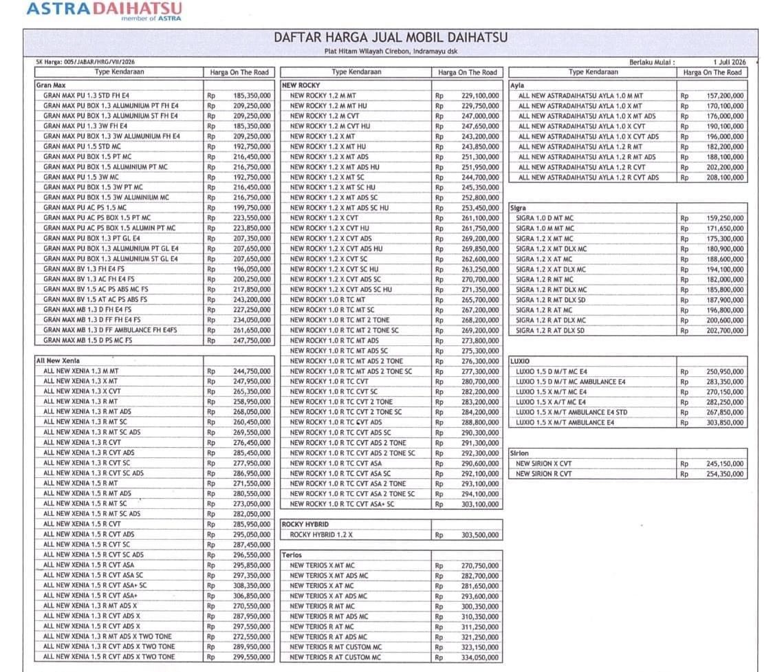Screen dimensions: 784x672
Task: Select the Terios section header
Action: click(x=292, y=555)
